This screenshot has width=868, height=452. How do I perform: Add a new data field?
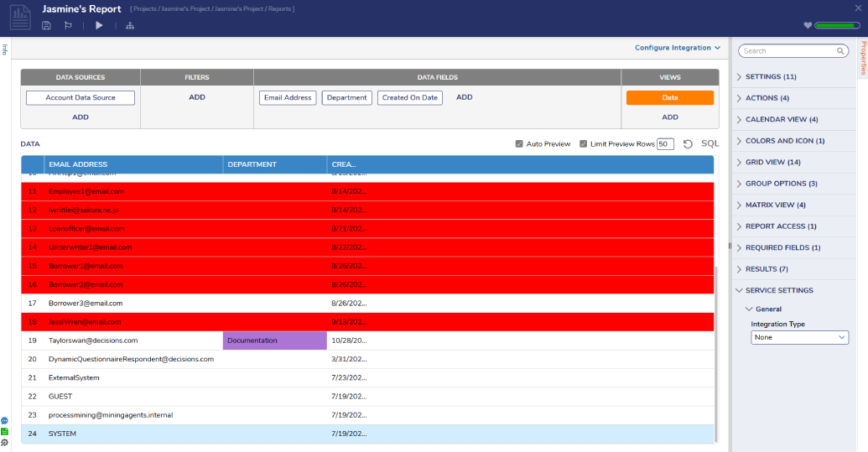(x=465, y=97)
